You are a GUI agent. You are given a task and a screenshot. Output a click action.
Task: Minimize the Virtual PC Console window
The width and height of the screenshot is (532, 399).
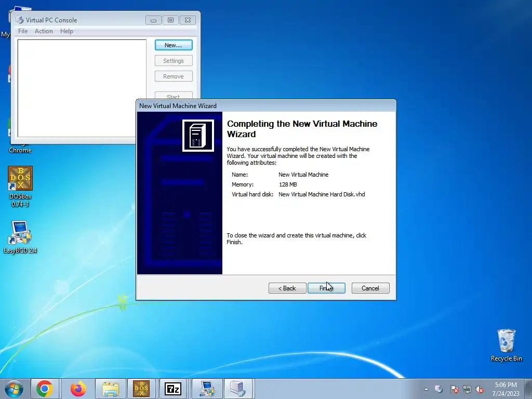click(x=153, y=20)
